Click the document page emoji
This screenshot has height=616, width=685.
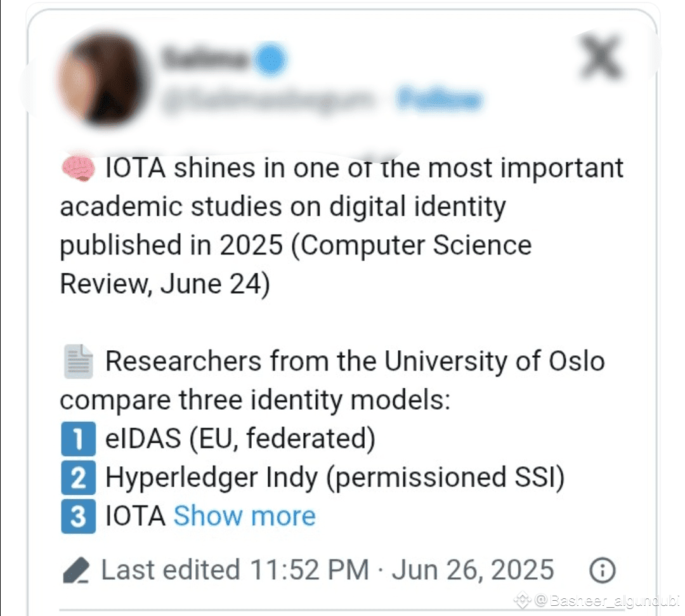coord(79,362)
